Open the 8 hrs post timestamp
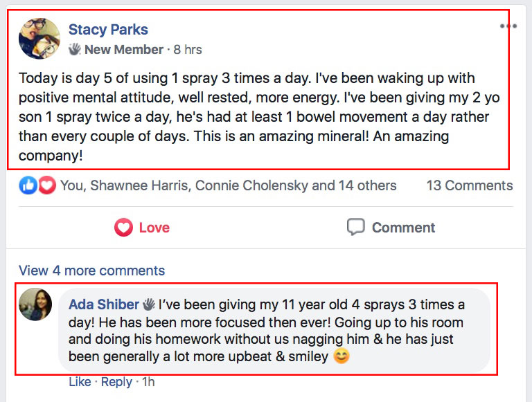Viewport: 532px width, 402px height. pos(188,50)
